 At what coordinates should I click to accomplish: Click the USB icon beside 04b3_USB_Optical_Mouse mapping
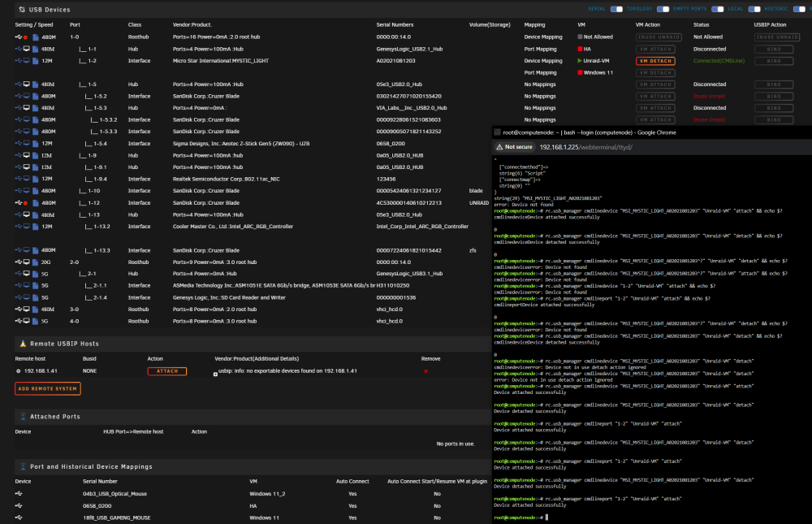point(19,494)
